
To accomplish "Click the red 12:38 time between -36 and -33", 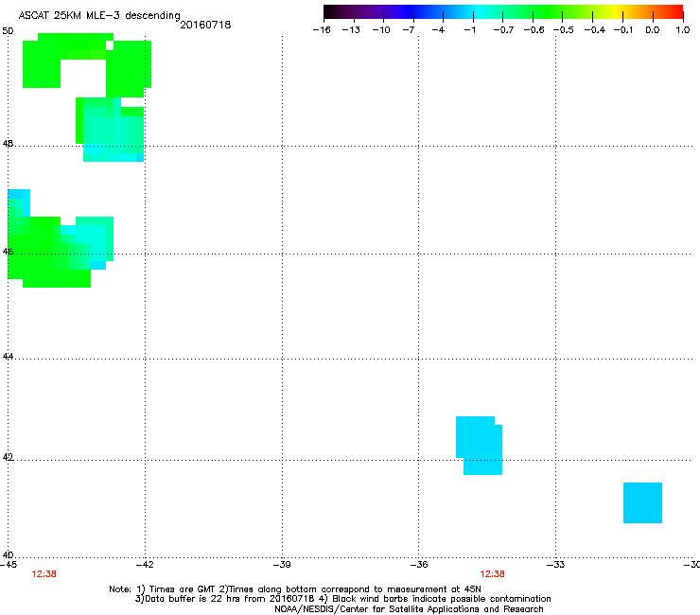I will pyautogui.click(x=492, y=574).
